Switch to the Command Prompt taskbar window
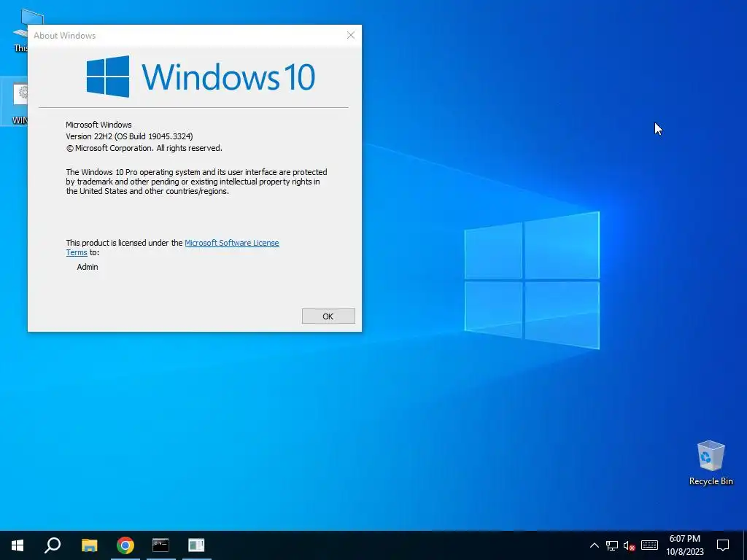Viewport: 747px width, 560px height. (x=160, y=545)
